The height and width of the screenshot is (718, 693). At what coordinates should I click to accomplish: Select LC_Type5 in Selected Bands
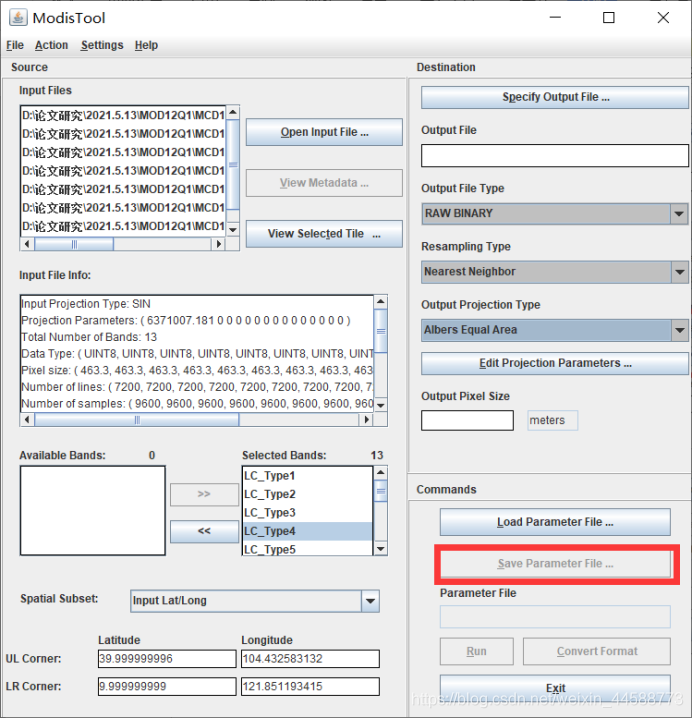coord(308,549)
